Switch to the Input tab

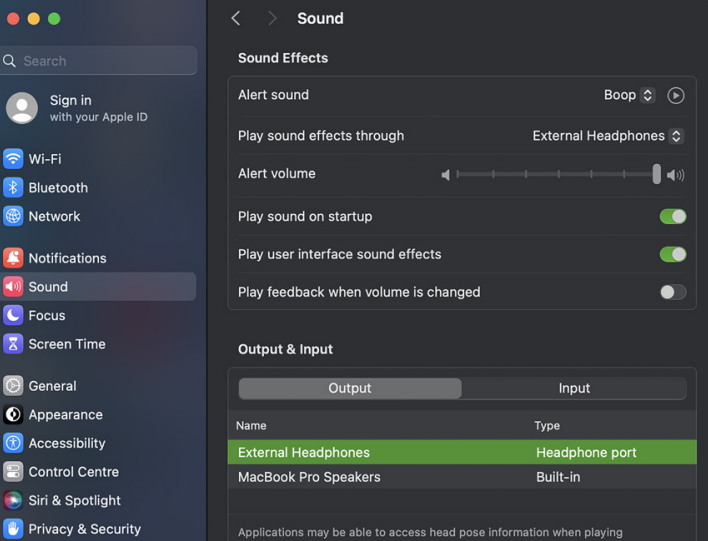(574, 388)
